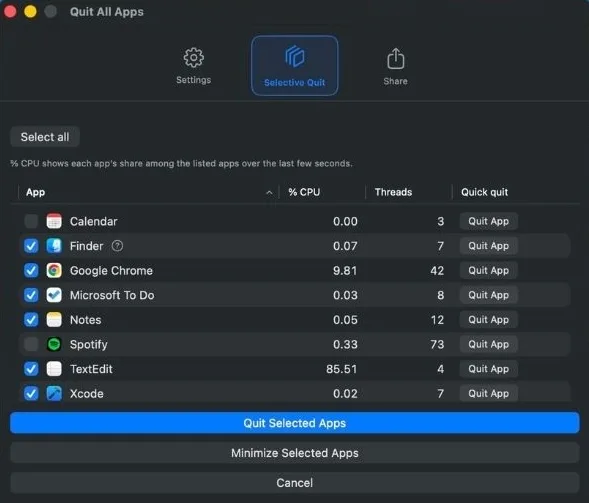
Task: Click the Cancel button
Action: [294, 483]
